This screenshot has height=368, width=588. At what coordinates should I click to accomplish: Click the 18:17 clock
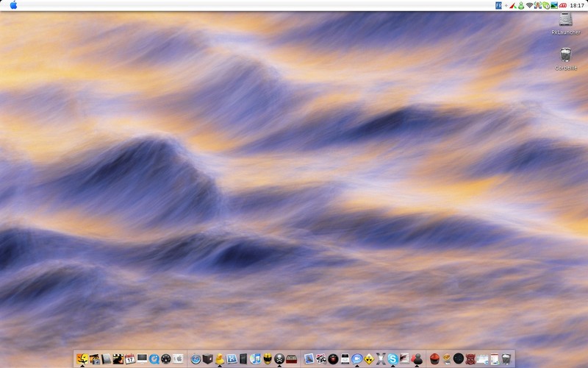coord(577,5)
